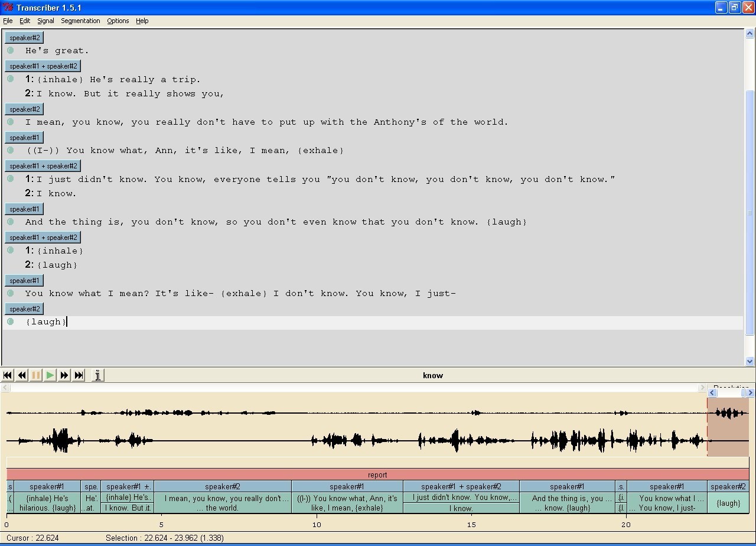756x546 pixels.
Task: Click the sync bullet beside the overlapping {inhale} line
Action: tap(11, 250)
